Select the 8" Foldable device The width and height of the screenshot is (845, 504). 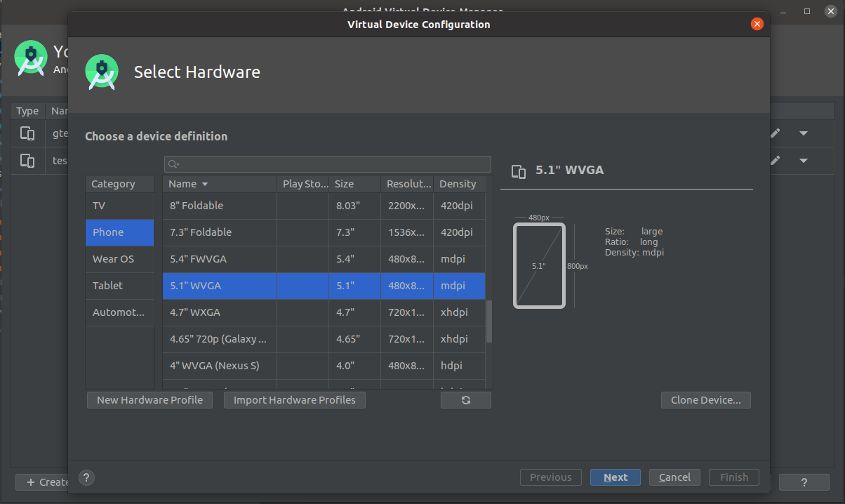click(x=324, y=206)
